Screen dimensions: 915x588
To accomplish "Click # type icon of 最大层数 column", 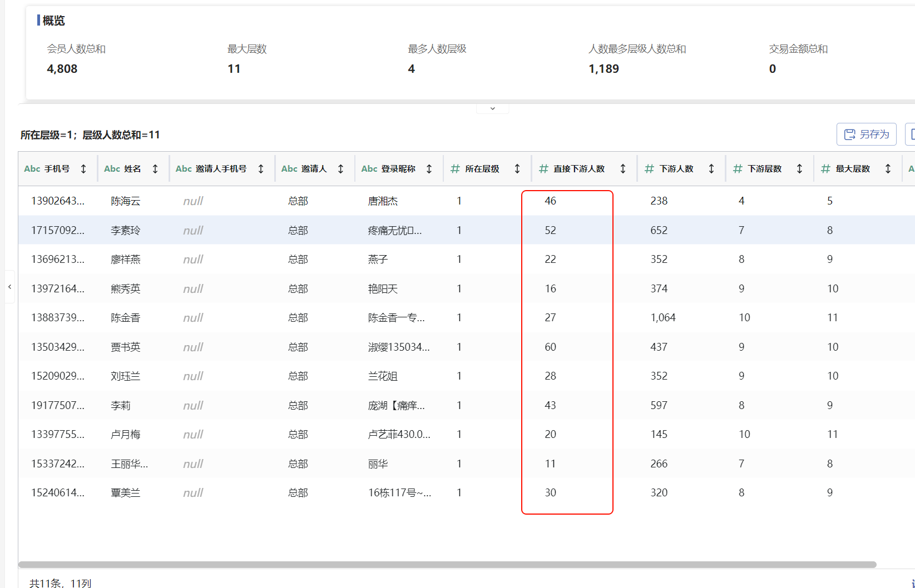I will click(825, 168).
